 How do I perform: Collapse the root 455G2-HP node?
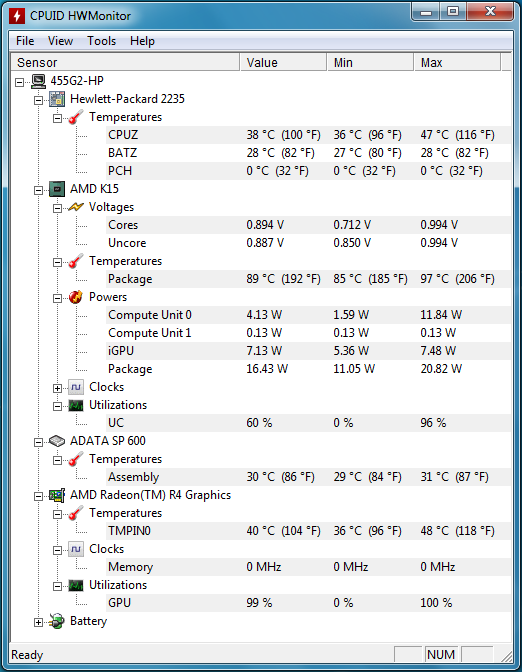click(x=20, y=82)
